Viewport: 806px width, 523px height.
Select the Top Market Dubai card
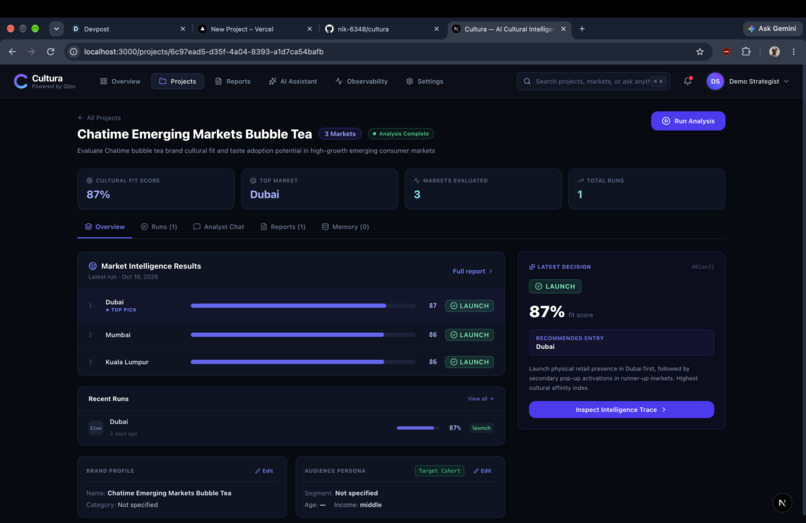point(319,189)
